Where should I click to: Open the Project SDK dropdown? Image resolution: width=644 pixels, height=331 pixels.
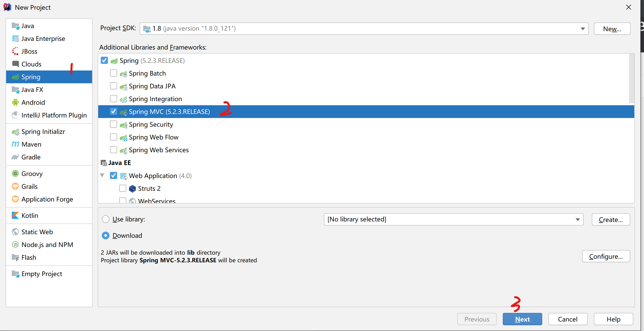coord(364,29)
